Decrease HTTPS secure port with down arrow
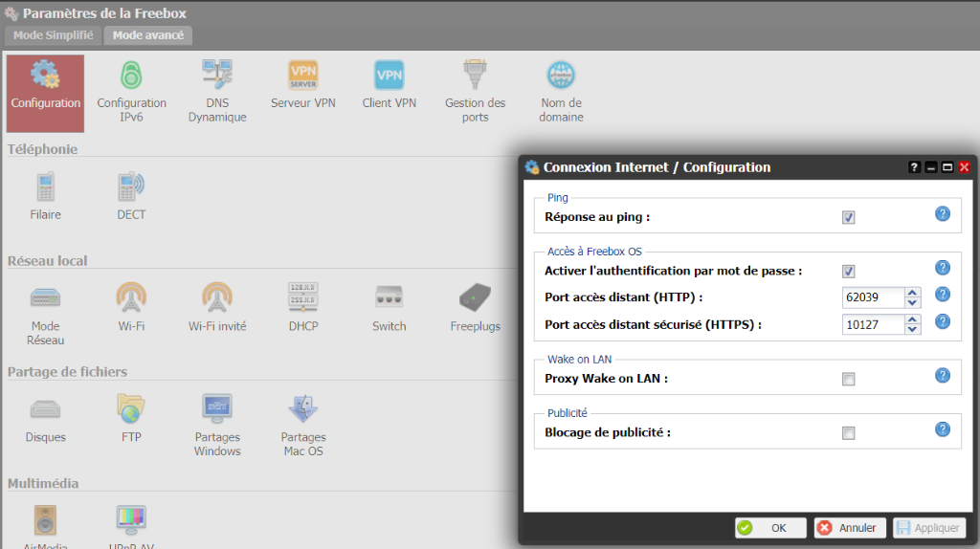The width and height of the screenshot is (980, 549). tap(913, 330)
